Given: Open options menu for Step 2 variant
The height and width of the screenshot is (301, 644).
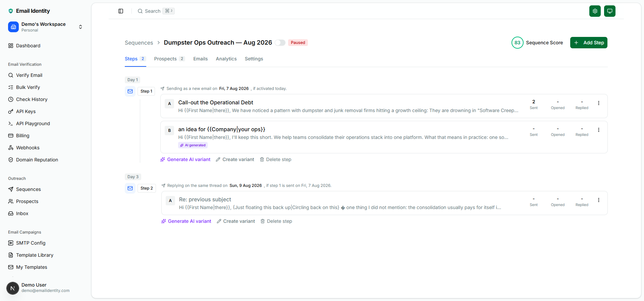Looking at the screenshot, I should click(598, 200).
